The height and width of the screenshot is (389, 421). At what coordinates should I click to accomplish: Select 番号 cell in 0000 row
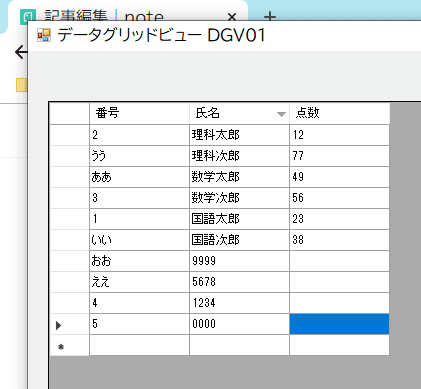point(139,324)
